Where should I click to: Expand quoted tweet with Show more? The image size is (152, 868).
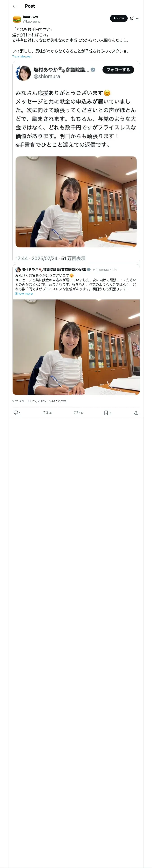tap(24, 293)
